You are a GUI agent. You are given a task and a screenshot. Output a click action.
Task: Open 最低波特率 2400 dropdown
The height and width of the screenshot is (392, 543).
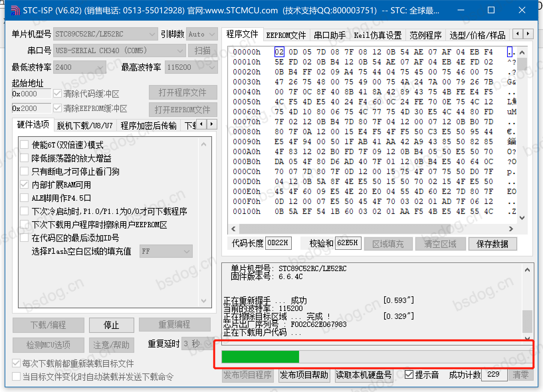click(x=79, y=67)
